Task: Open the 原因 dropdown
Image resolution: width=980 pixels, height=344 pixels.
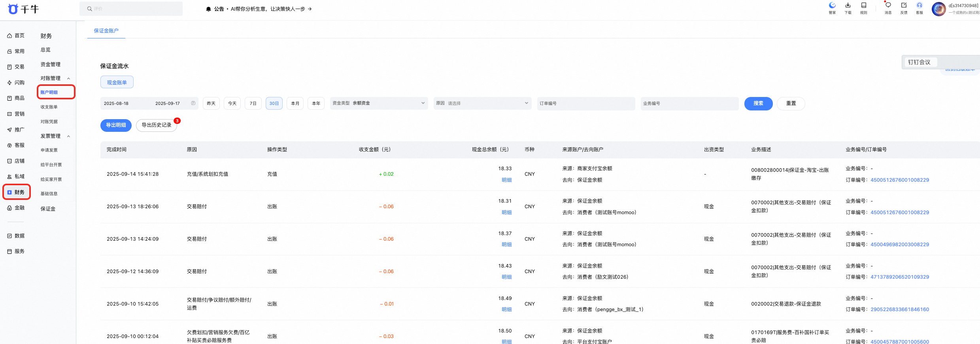Action: 482,103
